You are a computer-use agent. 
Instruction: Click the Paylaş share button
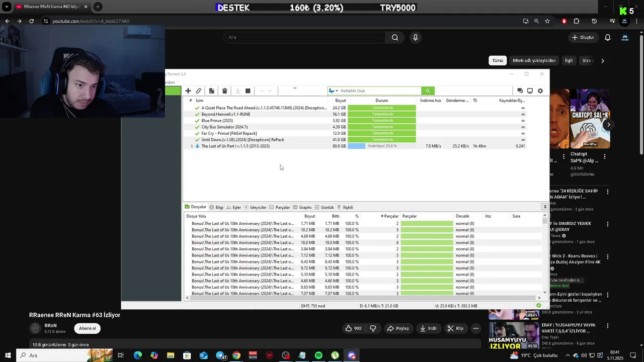tap(397, 328)
